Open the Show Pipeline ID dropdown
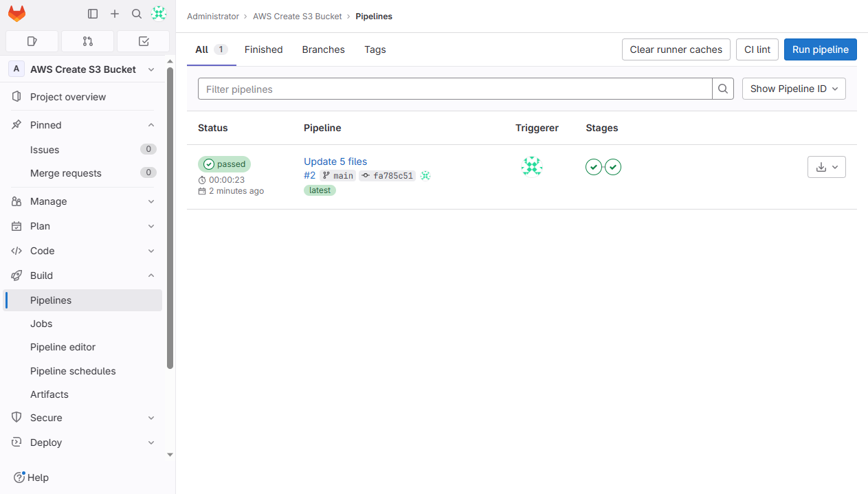This screenshot has height=494, width=868. (794, 88)
